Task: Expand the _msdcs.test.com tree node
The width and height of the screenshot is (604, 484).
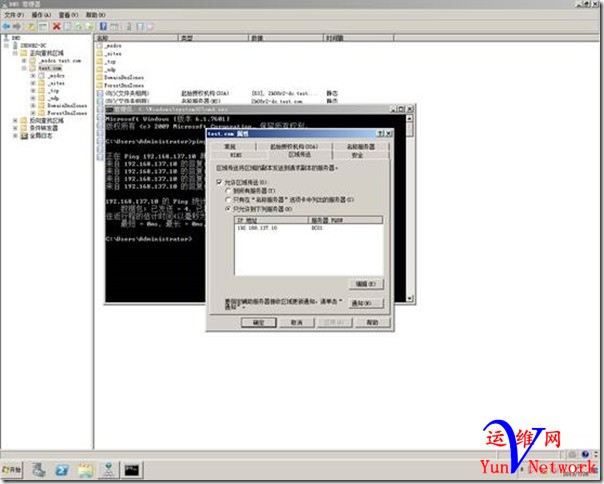Action: tap(24, 60)
